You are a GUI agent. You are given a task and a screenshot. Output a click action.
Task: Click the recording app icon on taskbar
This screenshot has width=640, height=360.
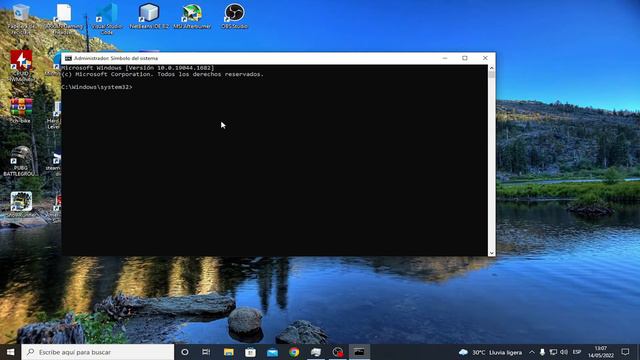pyautogui.click(x=338, y=352)
